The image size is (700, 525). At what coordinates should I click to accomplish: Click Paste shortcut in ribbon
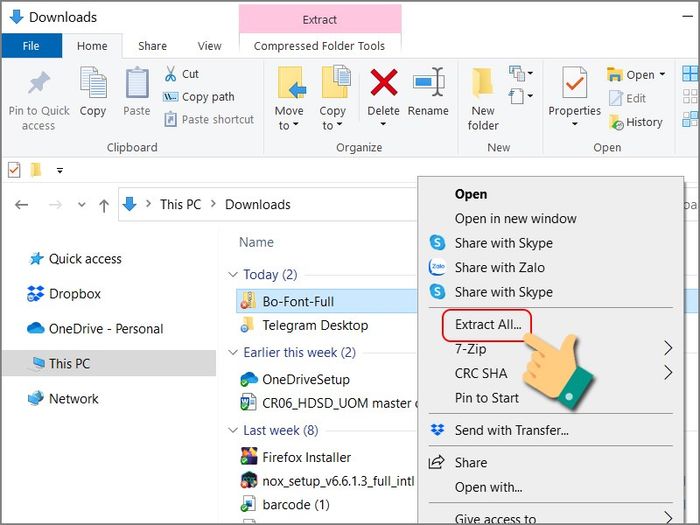[x=209, y=119]
